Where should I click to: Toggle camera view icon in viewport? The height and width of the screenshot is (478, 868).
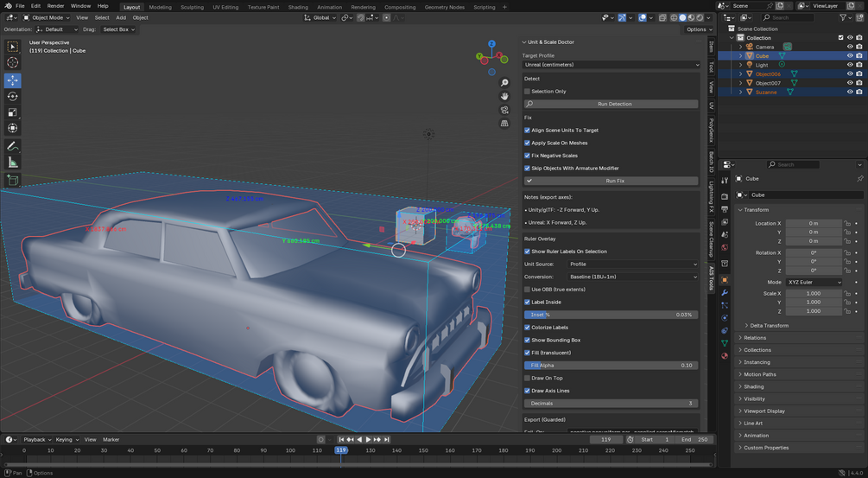[x=504, y=110]
